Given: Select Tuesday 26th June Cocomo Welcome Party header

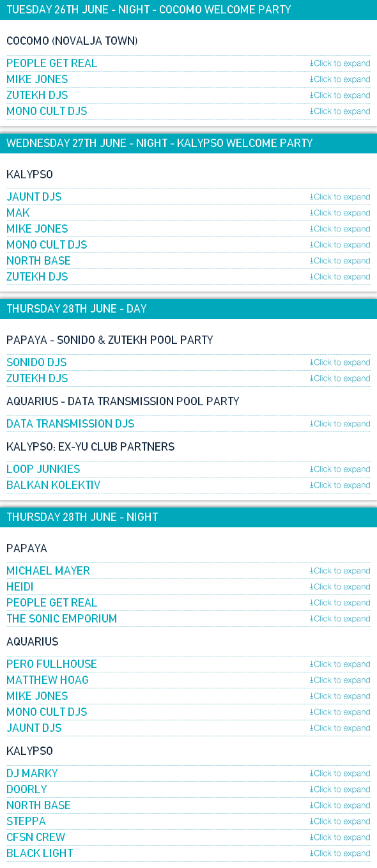Looking at the screenshot, I should coord(188,10).
